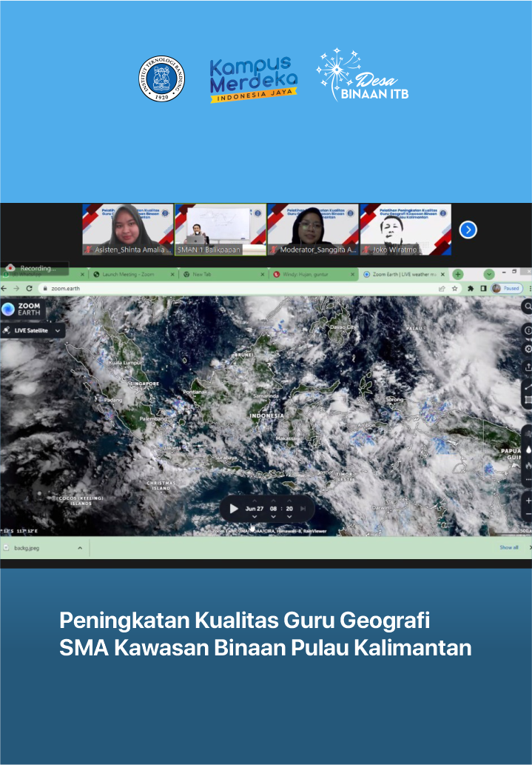
Task: Open the backg.jpeg download options chevron
Action: click(x=80, y=548)
